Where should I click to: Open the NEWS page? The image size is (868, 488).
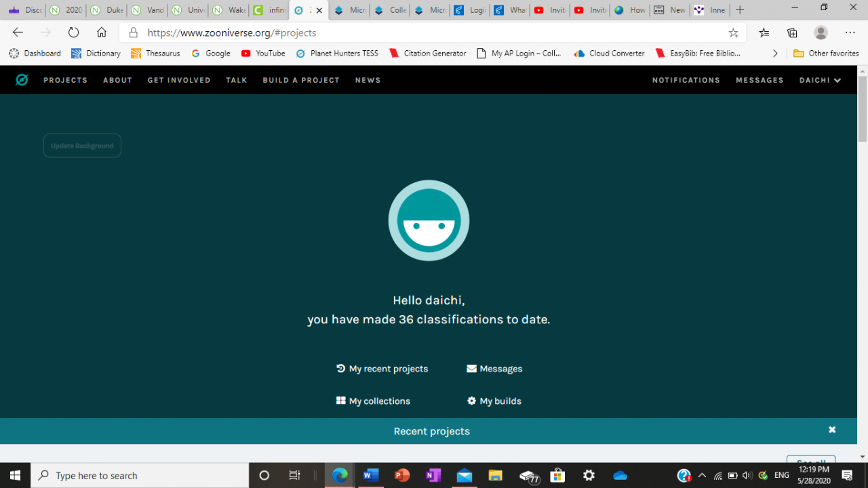click(368, 80)
